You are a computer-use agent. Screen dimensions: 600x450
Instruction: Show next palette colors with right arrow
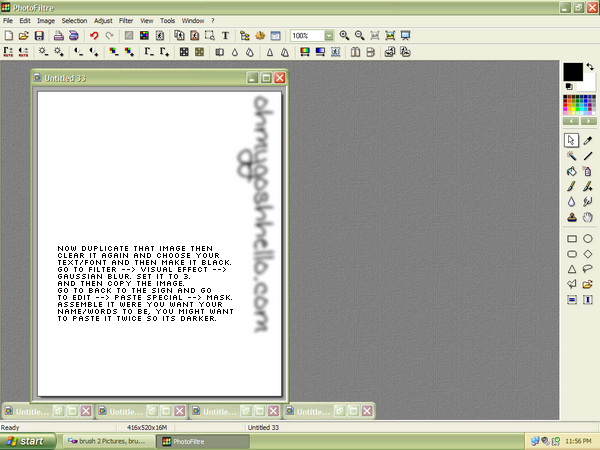589,121
